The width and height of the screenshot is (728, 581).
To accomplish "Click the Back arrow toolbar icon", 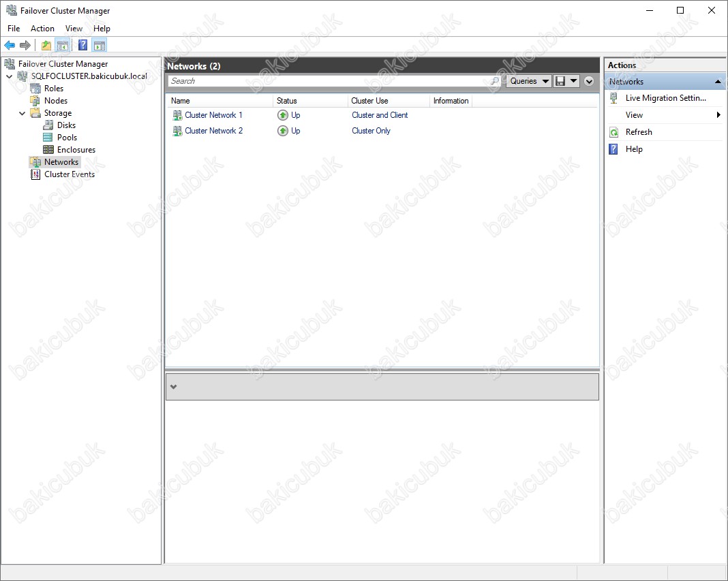I will 10,45.
